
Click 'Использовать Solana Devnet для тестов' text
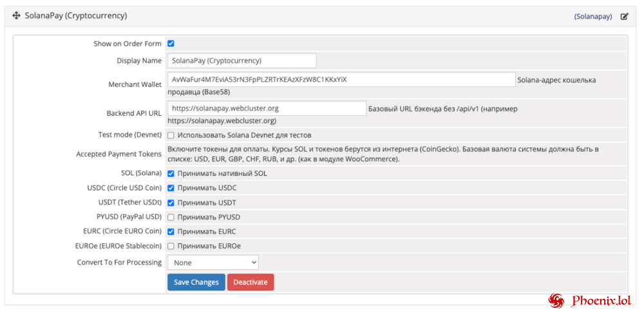tap(245, 135)
